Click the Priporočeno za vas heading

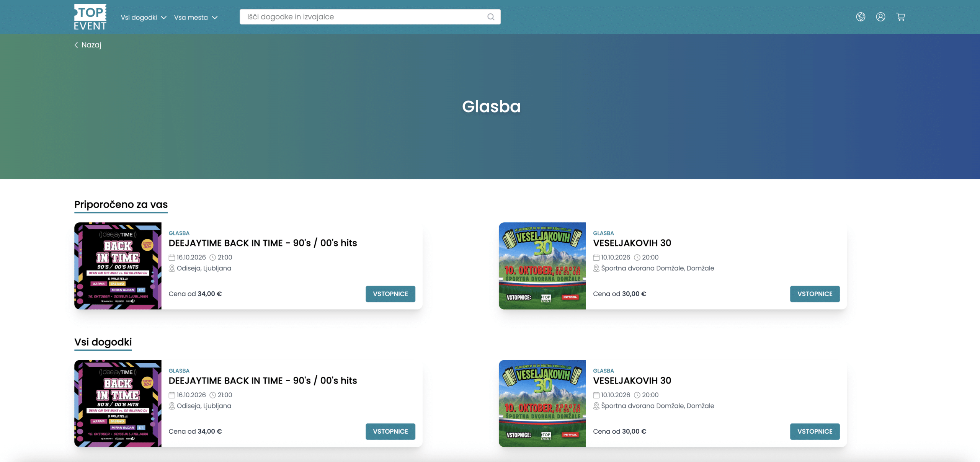click(x=121, y=204)
